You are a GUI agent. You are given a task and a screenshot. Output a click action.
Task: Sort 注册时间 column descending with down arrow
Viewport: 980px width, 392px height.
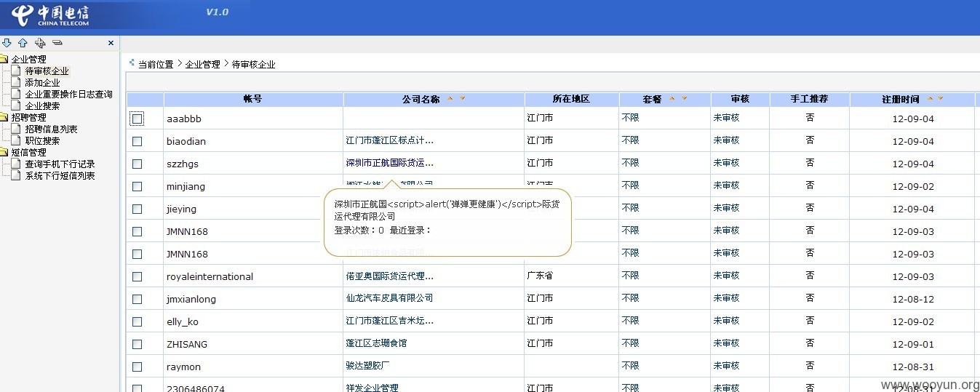(x=941, y=98)
